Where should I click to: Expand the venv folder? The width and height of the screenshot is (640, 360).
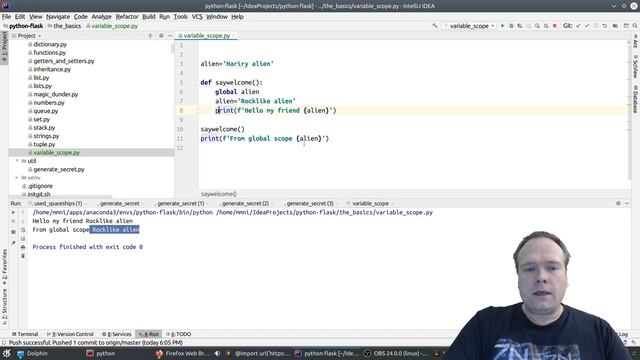17,178
